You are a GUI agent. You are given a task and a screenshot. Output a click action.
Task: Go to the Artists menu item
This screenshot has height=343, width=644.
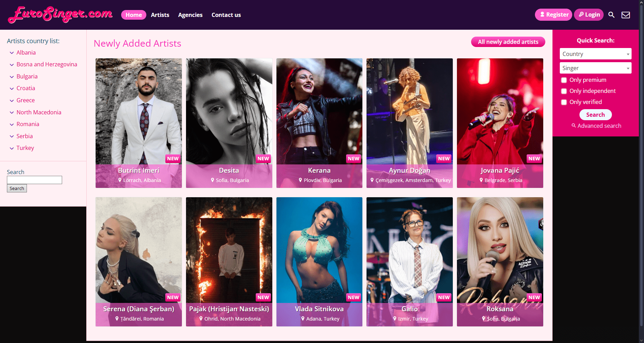point(160,15)
